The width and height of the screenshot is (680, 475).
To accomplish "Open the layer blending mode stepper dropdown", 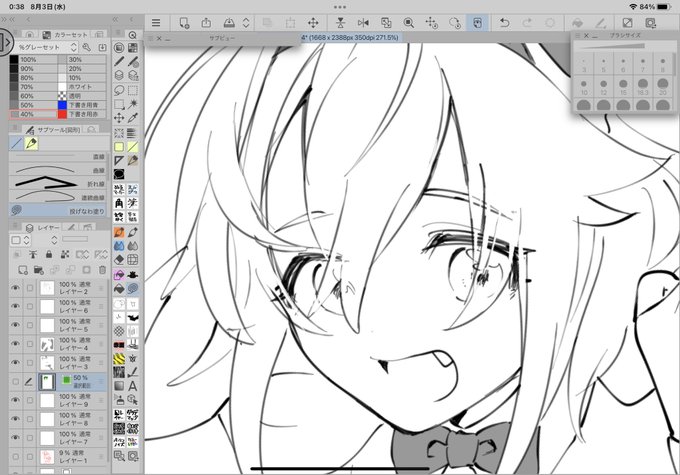I will tap(54, 239).
